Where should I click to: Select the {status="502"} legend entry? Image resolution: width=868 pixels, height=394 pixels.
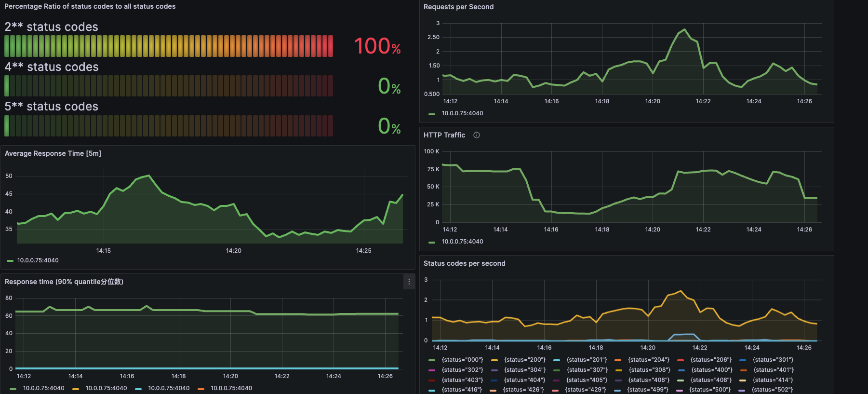772,390
